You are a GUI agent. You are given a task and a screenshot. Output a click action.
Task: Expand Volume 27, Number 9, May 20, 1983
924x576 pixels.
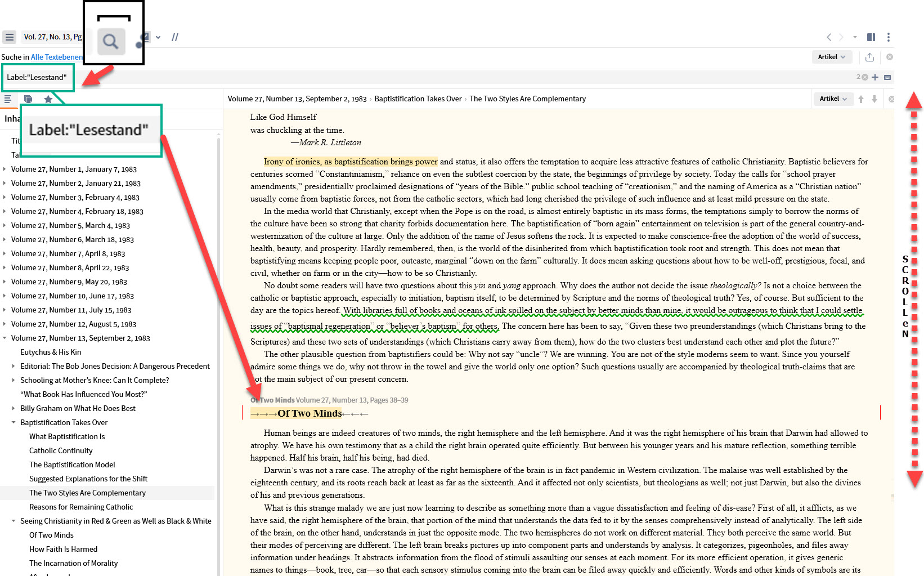click(x=5, y=282)
